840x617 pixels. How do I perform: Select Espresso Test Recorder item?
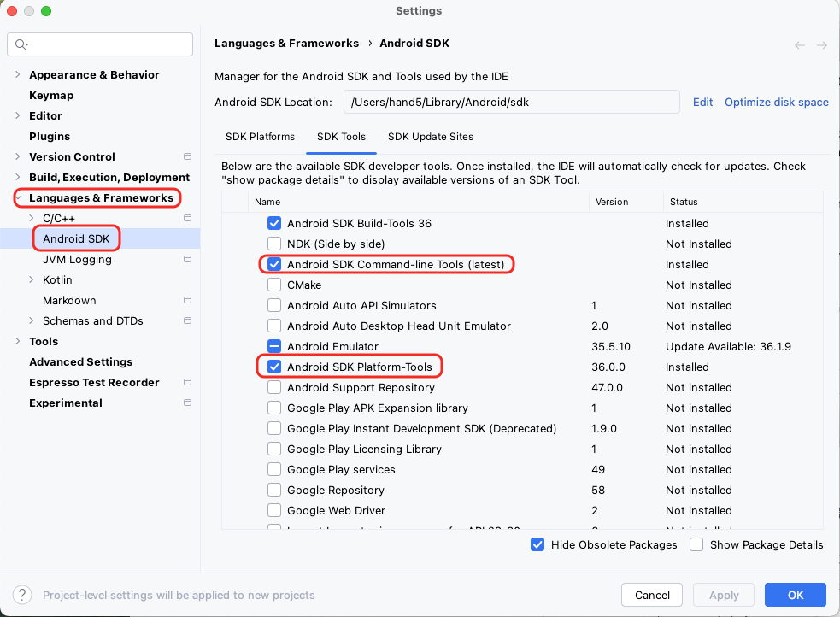coord(94,382)
